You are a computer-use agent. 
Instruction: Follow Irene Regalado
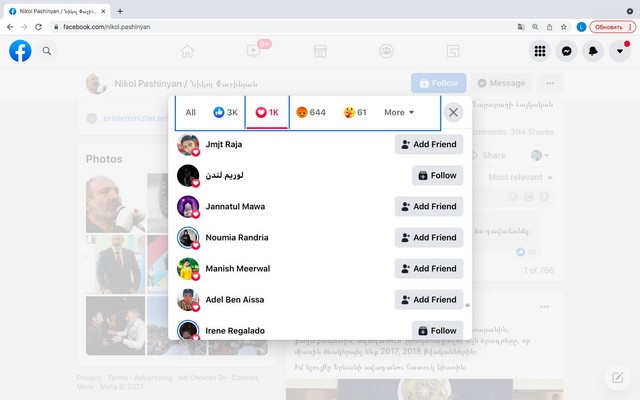pyautogui.click(x=437, y=331)
